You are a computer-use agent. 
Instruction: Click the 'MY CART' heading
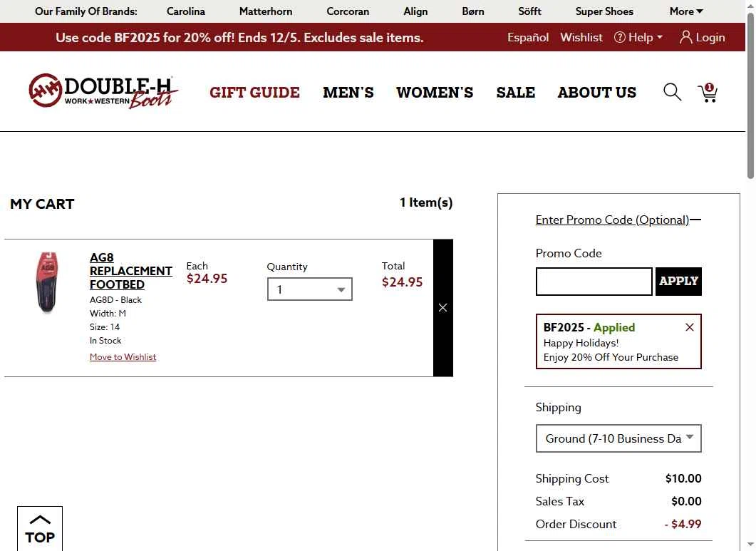tap(43, 204)
